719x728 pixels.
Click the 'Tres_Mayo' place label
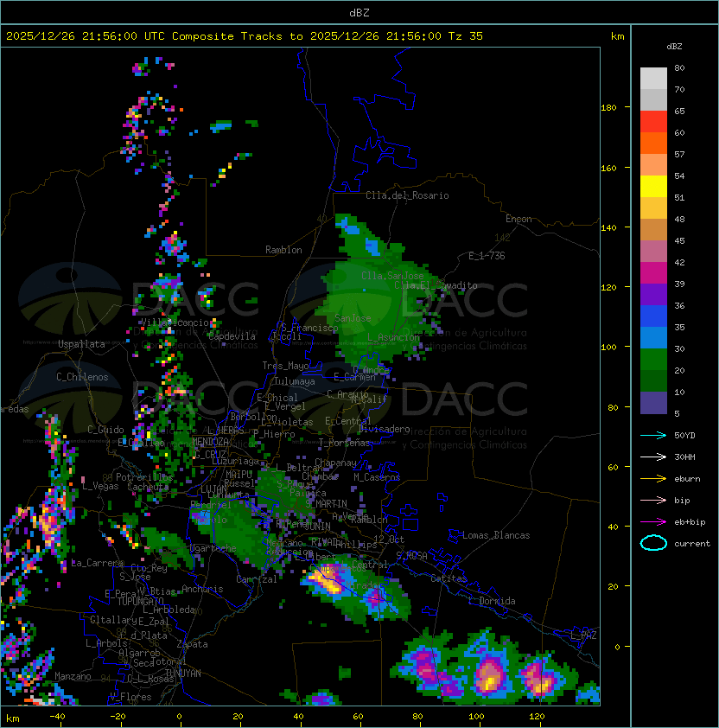click(285, 366)
